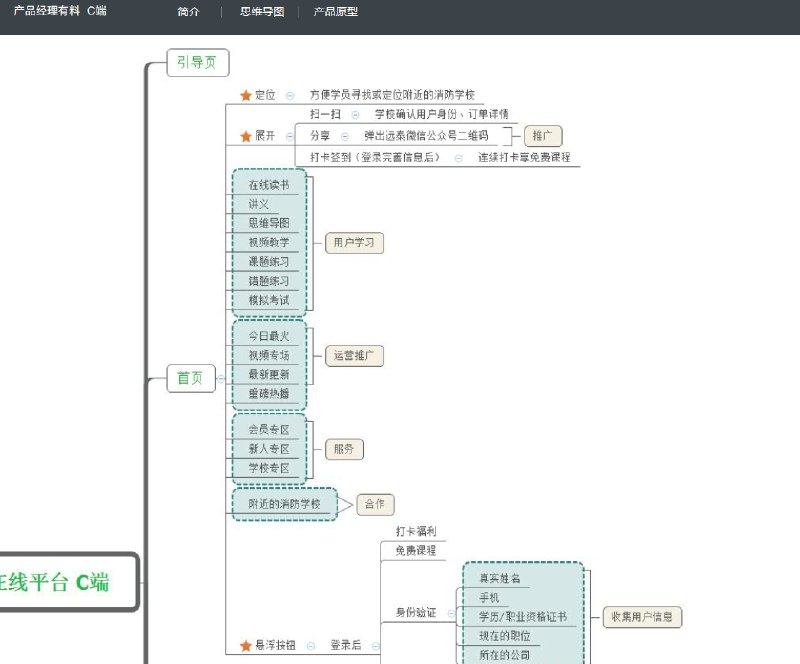800x664 pixels.
Task: Select the 视频专场 item
Action: click(x=269, y=356)
